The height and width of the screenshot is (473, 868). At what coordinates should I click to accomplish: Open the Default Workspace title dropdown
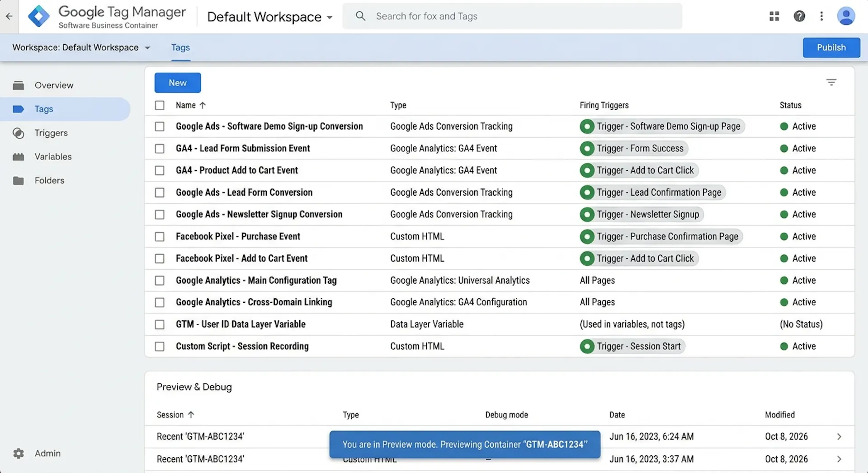pyautogui.click(x=270, y=17)
